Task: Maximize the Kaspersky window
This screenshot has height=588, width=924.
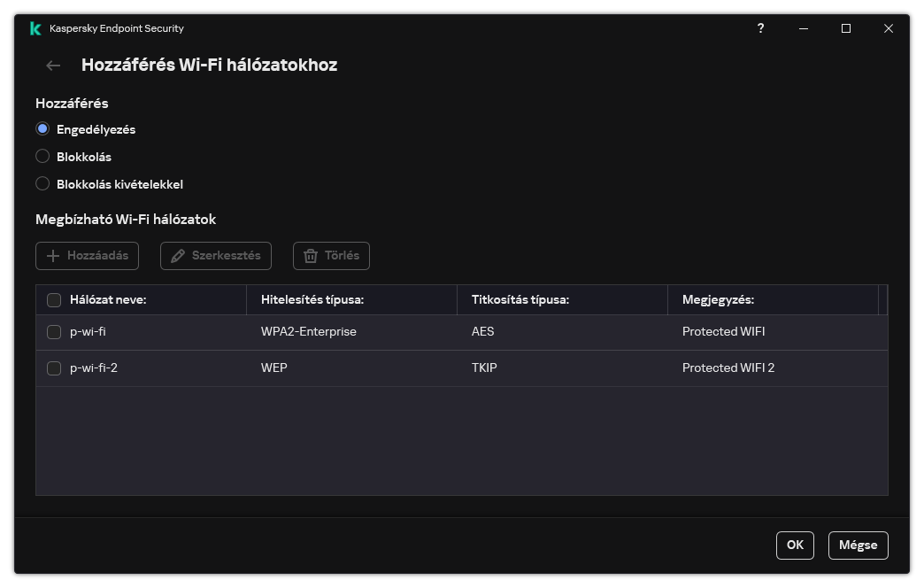Action: (x=846, y=28)
